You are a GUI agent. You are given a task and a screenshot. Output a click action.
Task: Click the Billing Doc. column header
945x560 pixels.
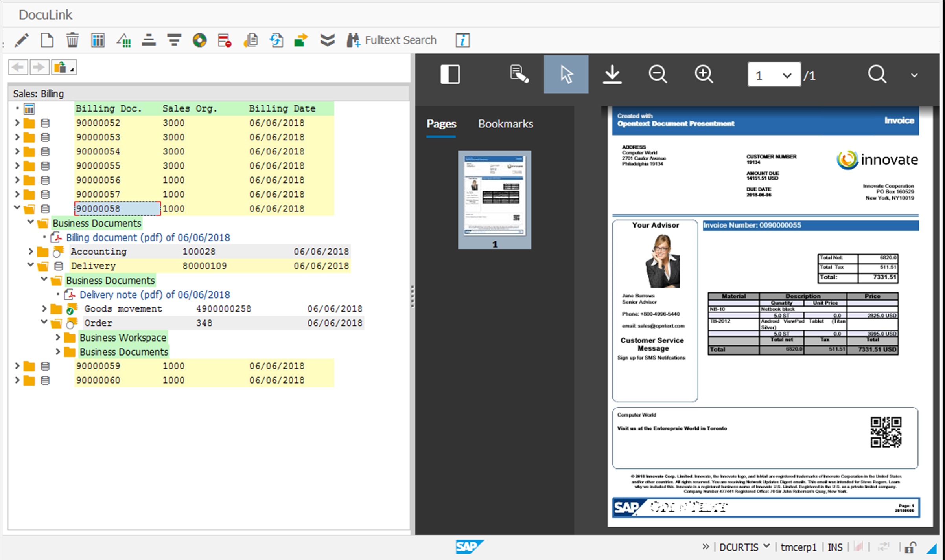(109, 108)
